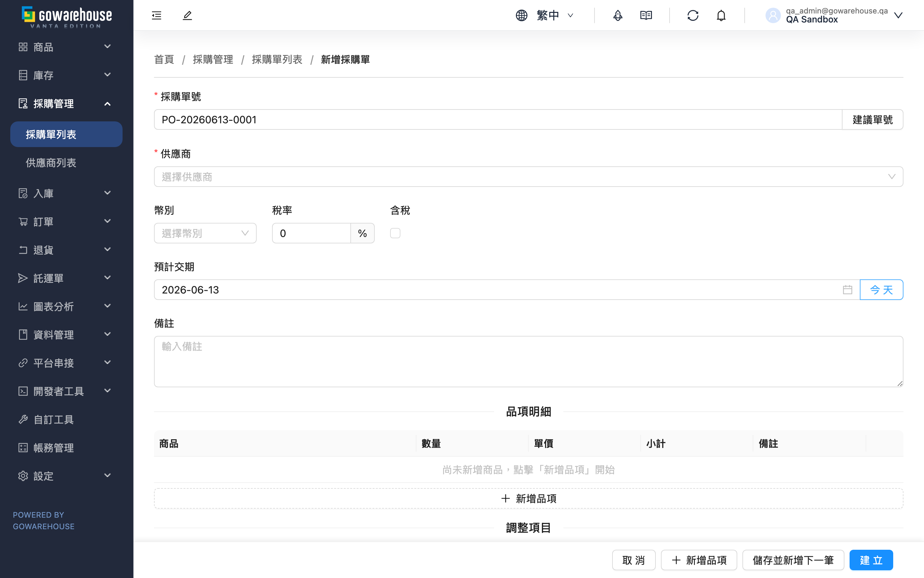The width and height of the screenshot is (924, 578).
Task: Click the 庫存 inventory icon in sidebar
Action: (23, 75)
